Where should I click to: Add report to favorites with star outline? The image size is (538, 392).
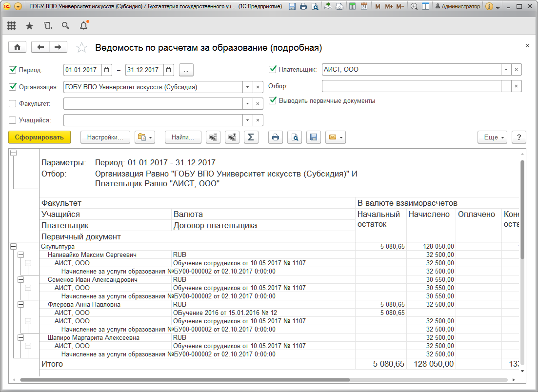point(81,47)
